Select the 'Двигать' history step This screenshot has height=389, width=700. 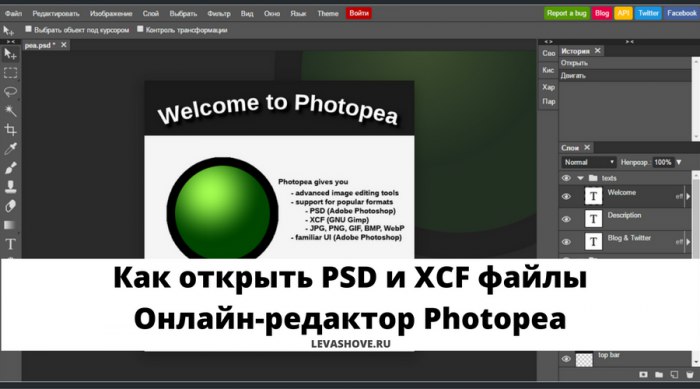pyautogui.click(x=625, y=75)
